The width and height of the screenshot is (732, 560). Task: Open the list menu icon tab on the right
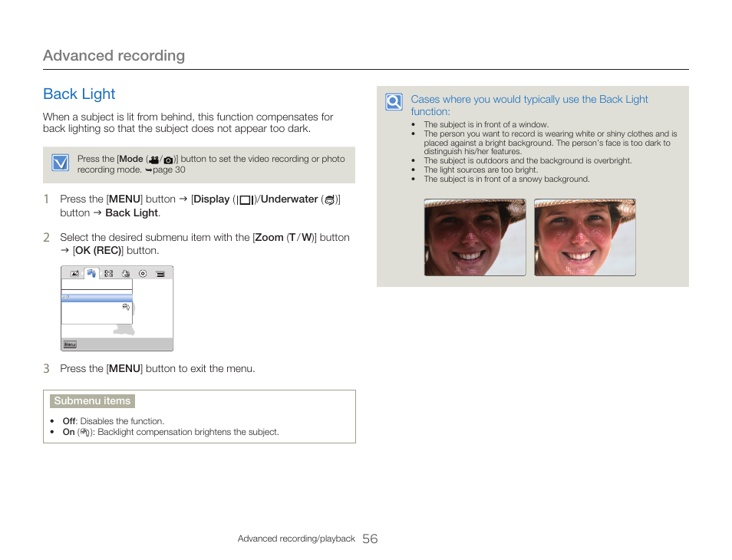coord(160,273)
